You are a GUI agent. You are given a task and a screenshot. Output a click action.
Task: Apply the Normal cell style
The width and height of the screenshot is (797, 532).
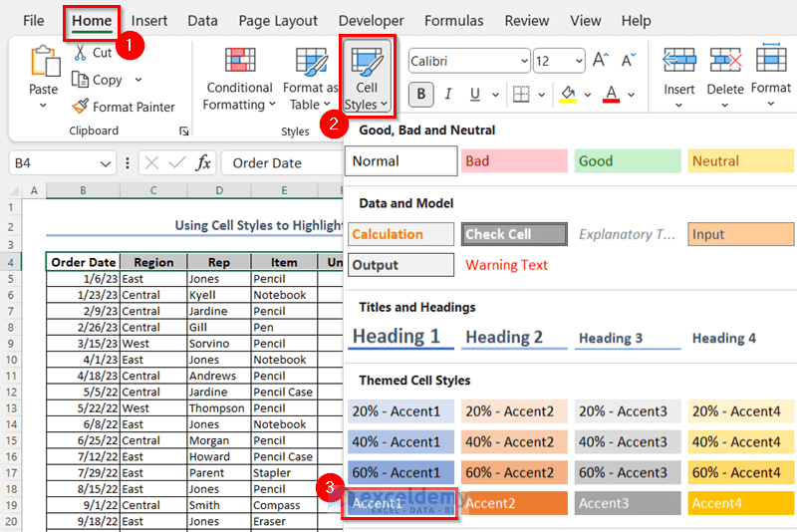[401, 161]
